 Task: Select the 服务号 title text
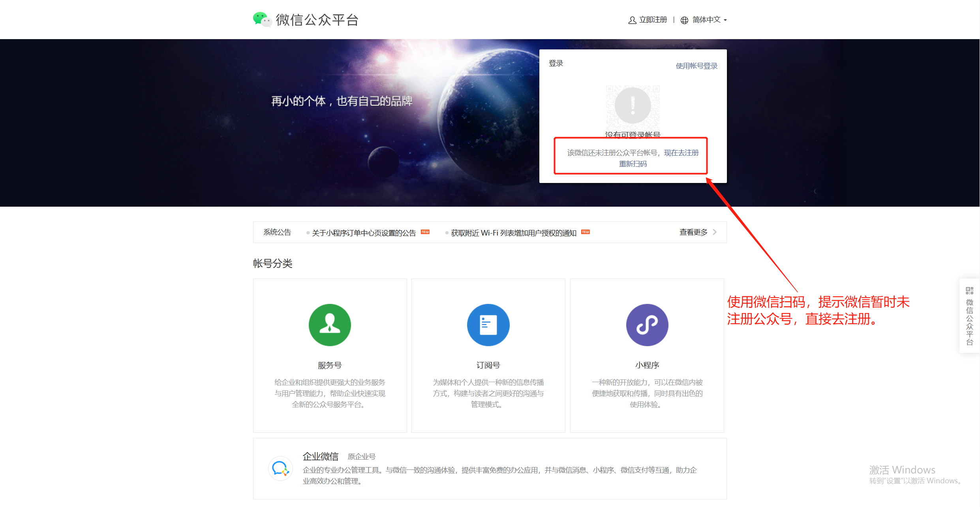[x=330, y=365]
